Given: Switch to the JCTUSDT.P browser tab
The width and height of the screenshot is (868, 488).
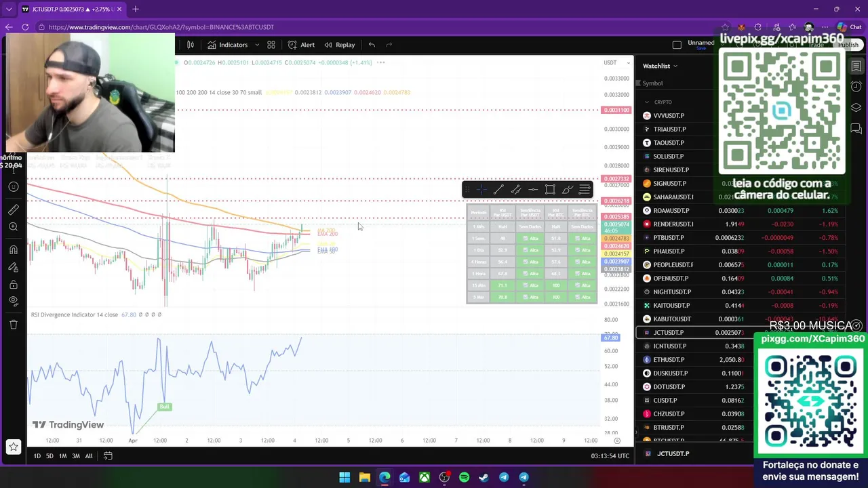Looking at the screenshot, I should click(71, 9).
